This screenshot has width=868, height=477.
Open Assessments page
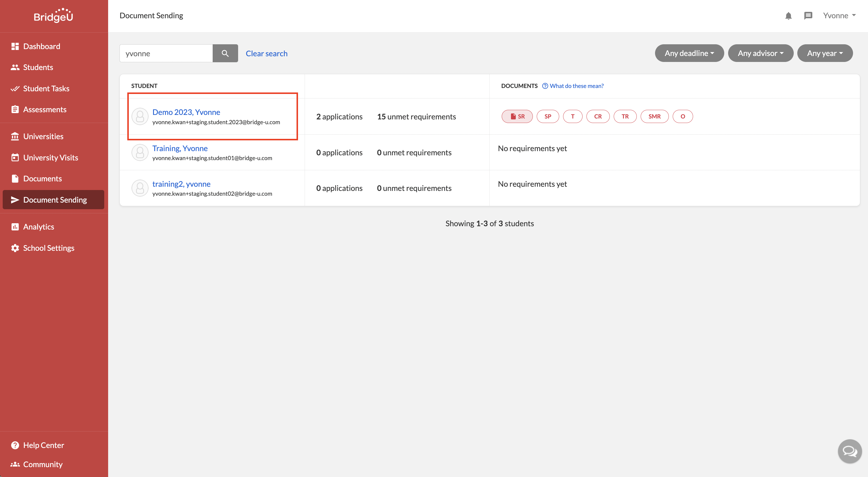point(44,110)
